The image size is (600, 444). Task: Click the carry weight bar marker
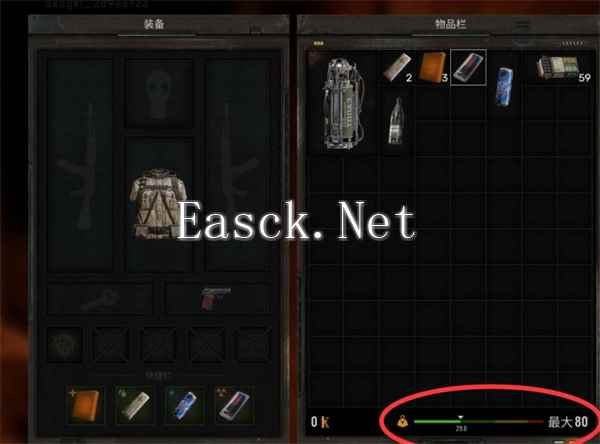[461, 417]
